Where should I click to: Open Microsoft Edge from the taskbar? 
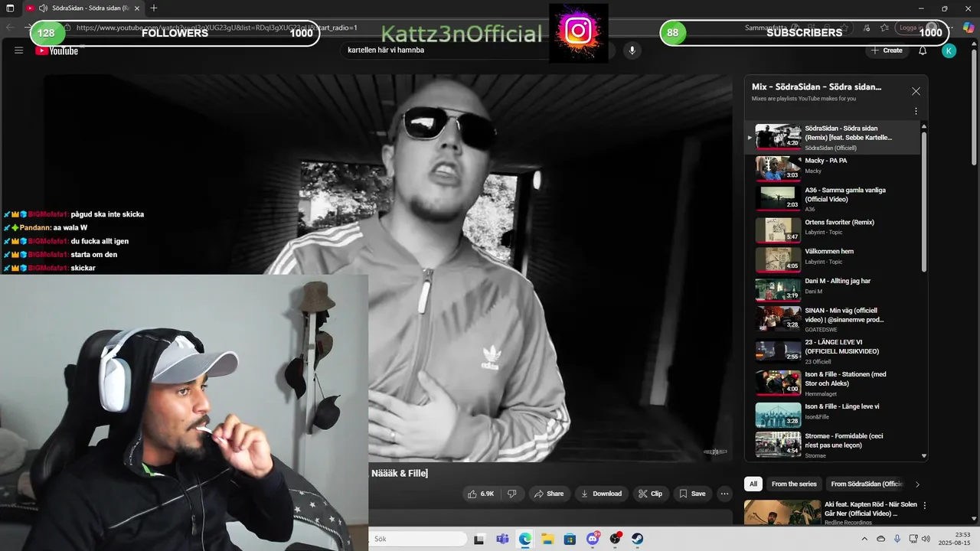click(x=524, y=539)
